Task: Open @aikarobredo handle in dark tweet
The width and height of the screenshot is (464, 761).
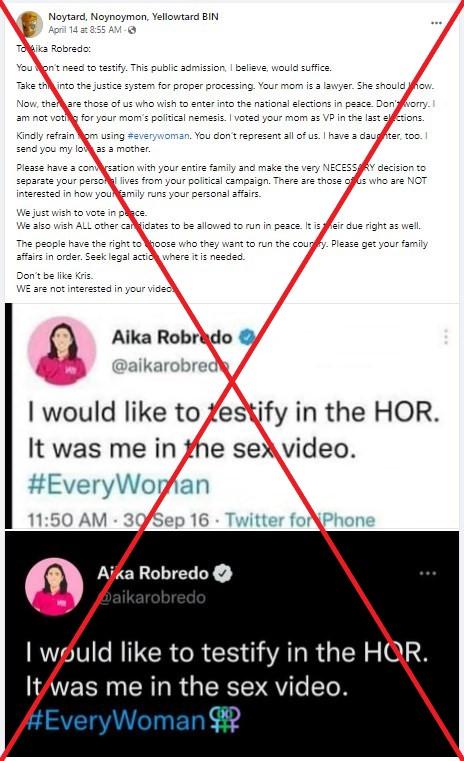Action: pos(151,597)
